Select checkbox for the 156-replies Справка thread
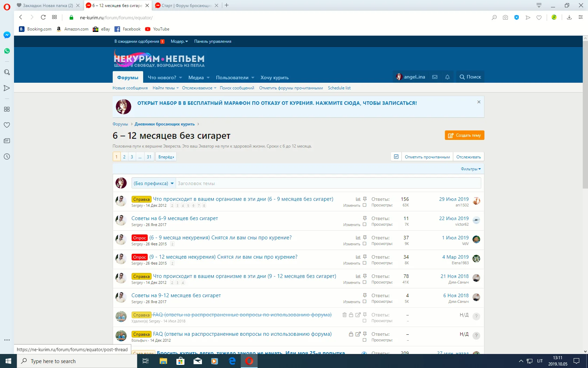 (364, 205)
